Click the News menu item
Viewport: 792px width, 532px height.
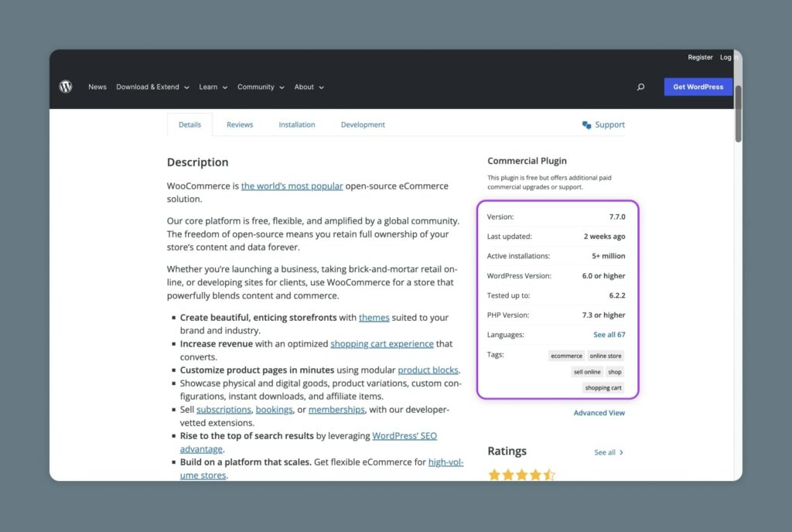click(x=97, y=87)
